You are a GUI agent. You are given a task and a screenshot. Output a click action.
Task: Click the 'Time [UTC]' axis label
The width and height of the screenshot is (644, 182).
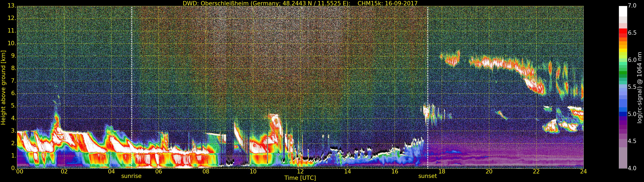pos(300,178)
